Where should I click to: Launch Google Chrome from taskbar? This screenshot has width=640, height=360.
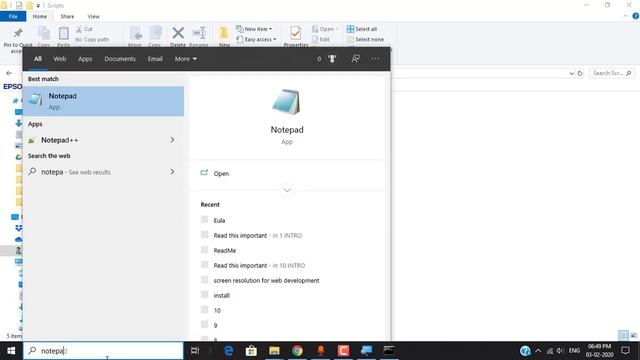point(298,351)
